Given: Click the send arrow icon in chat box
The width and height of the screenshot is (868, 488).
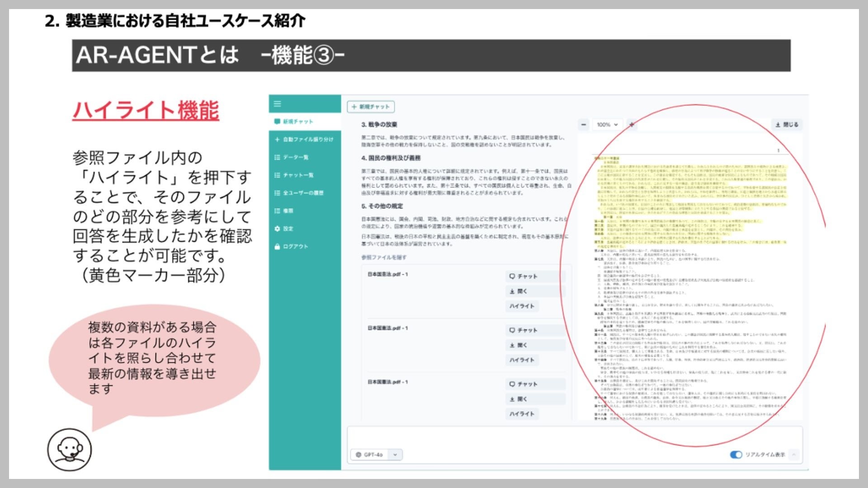Looking at the screenshot, I should (x=794, y=455).
